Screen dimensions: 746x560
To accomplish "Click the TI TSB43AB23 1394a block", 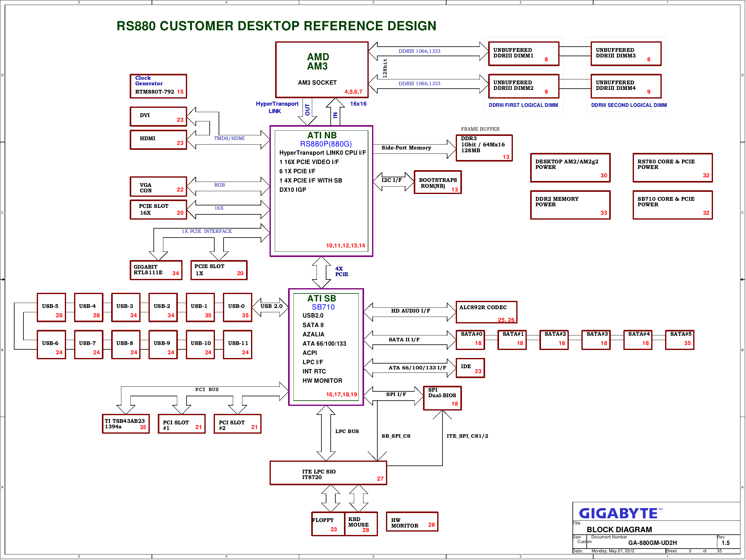I will (x=126, y=424).
